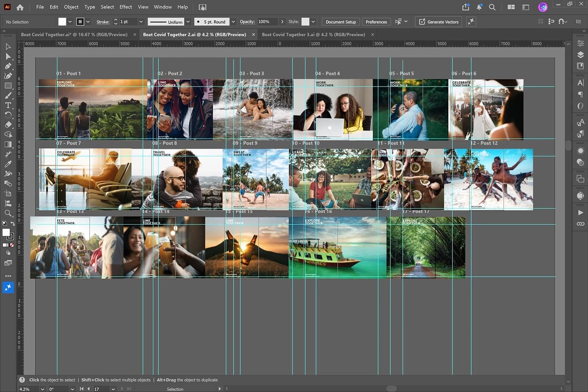The image size is (588, 392).
Task: Switch to Beat Covid Together 3.ai tab
Action: pos(313,34)
